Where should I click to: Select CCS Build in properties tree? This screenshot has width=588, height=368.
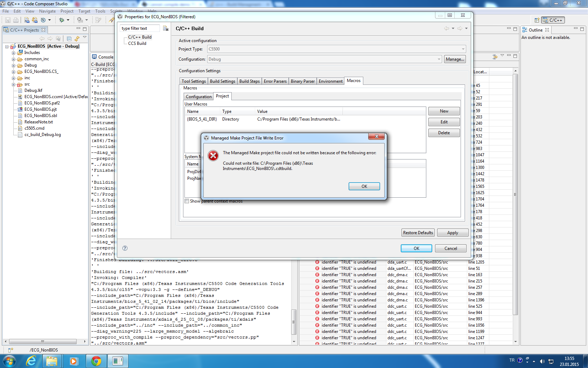point(137,43)
